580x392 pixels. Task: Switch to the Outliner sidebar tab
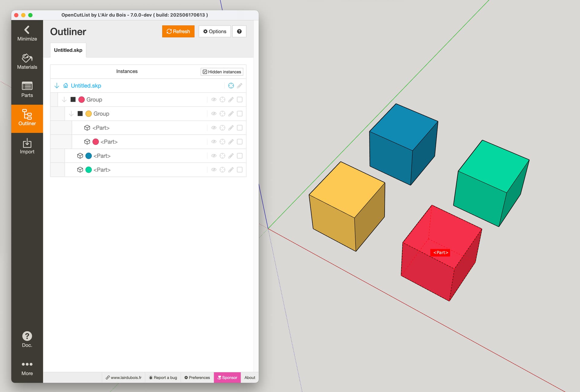click(27, 118)
